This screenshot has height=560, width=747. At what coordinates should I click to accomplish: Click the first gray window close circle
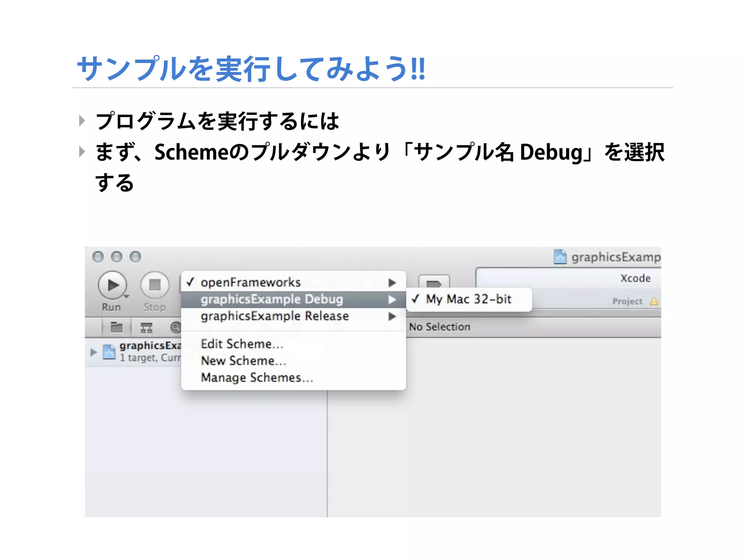98,257
